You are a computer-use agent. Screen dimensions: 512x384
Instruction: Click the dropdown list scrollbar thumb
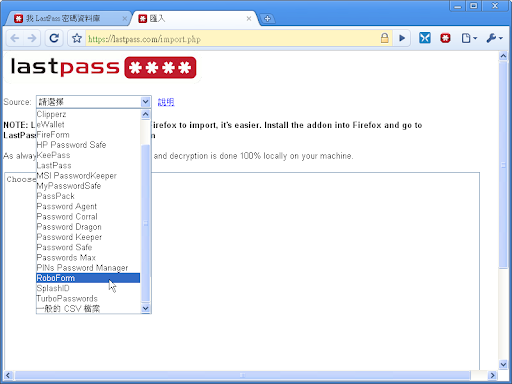point(146,223)
